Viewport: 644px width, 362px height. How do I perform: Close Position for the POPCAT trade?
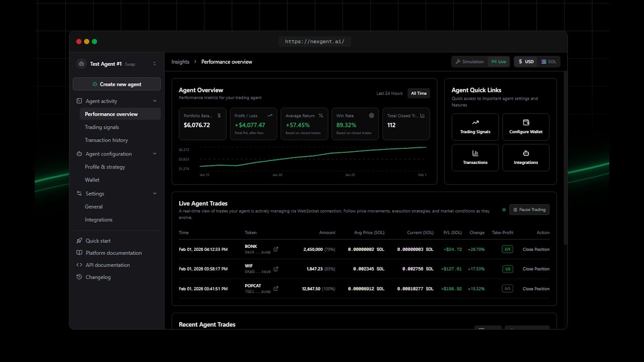pyautogui.click(x=536, y=289)
